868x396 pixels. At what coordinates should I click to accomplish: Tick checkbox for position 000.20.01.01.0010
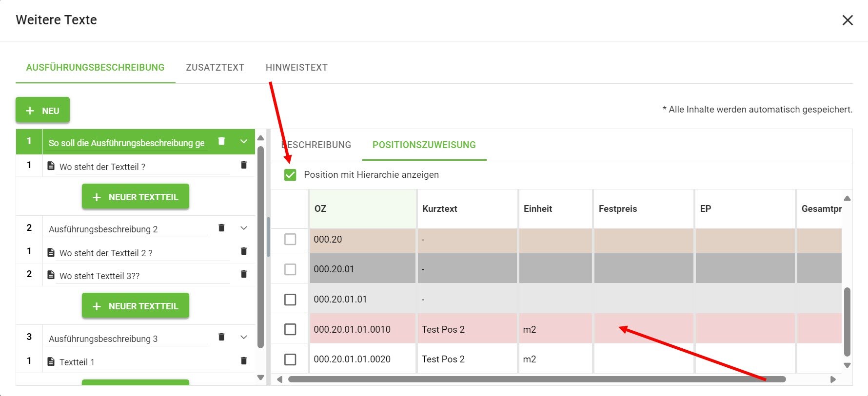[290, 329]
